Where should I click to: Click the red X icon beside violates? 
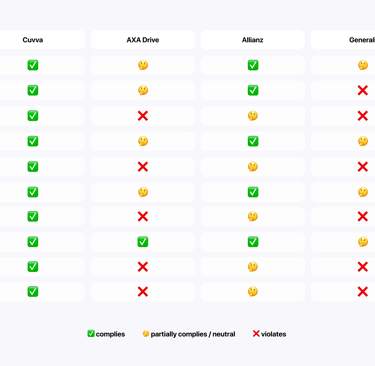click(256, 334)
